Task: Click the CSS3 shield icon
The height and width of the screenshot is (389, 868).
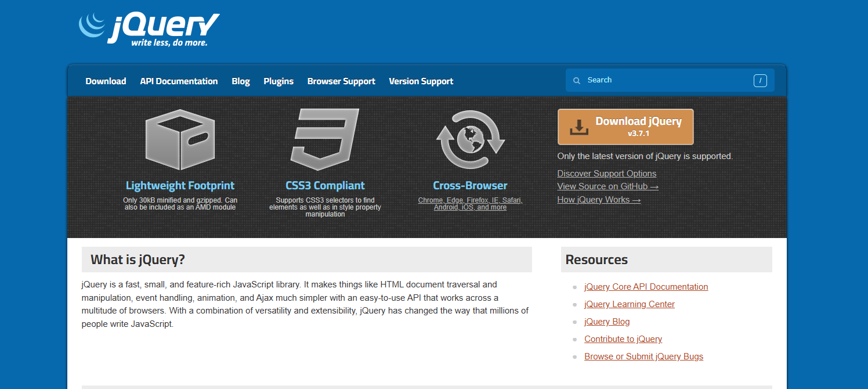Action: (x=325, y=139)
